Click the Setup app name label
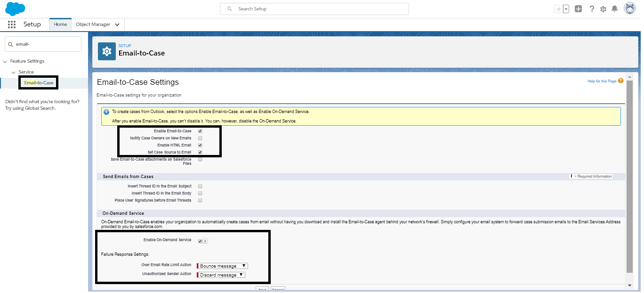The width and height of the screenshot is (644, 293). [x=32, y=24]
